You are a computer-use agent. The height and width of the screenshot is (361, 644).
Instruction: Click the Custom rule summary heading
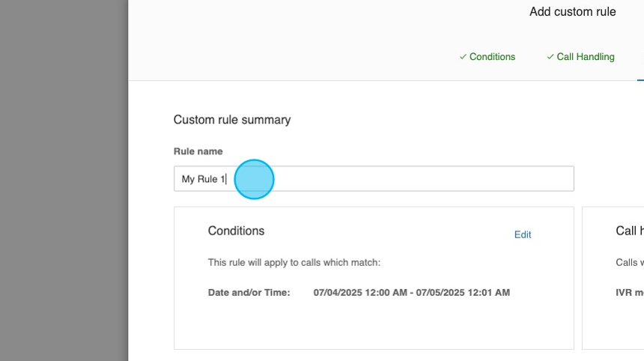(x=232, y=120)
